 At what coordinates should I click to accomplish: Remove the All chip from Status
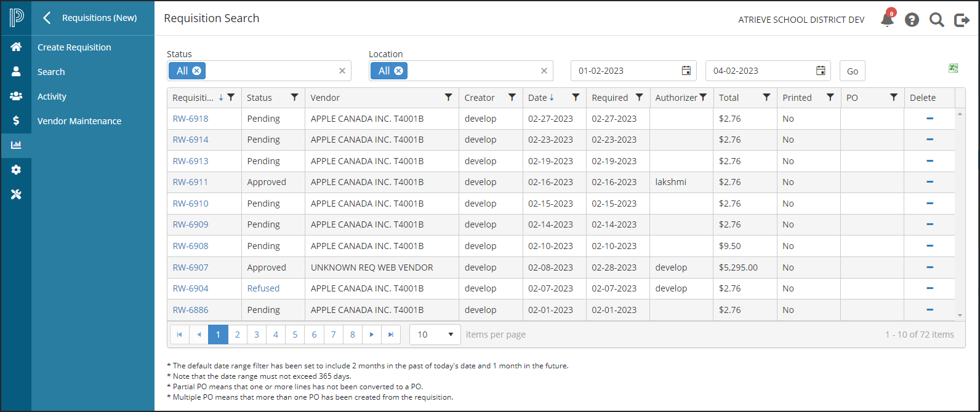[196, 71]
